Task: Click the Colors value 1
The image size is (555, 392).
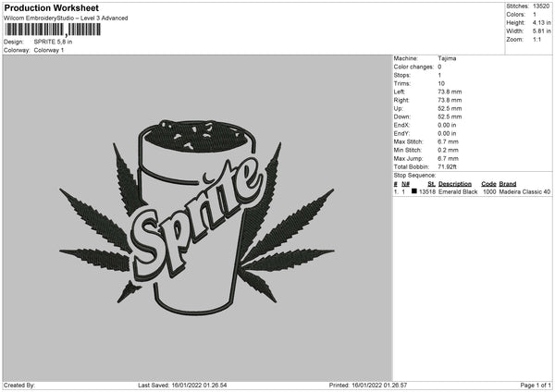Action: point(535,15)
